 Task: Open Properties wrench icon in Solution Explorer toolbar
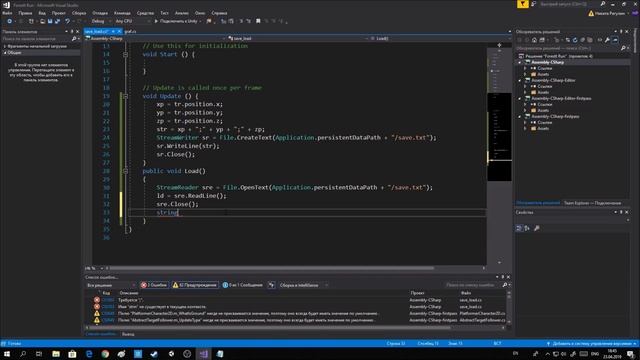coord(607,40)
